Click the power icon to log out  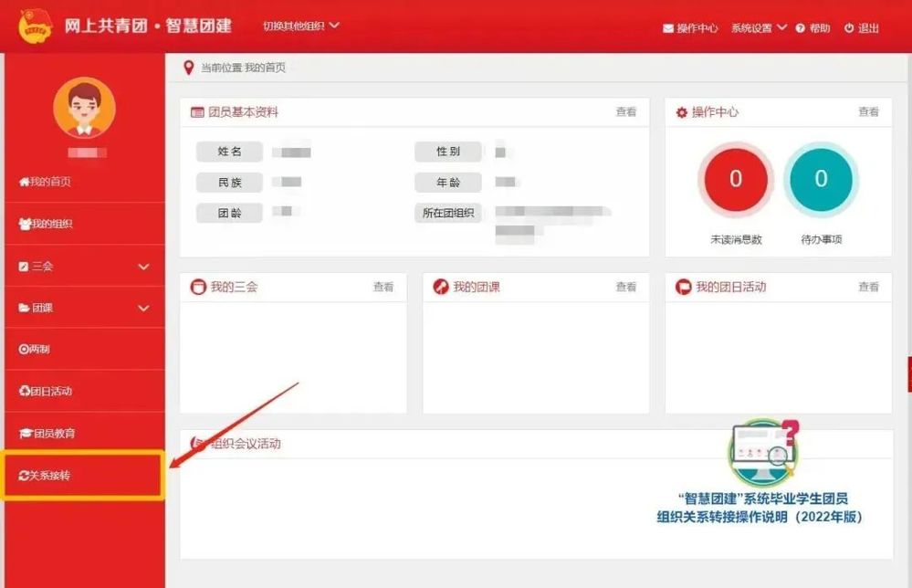coord(849,28)
